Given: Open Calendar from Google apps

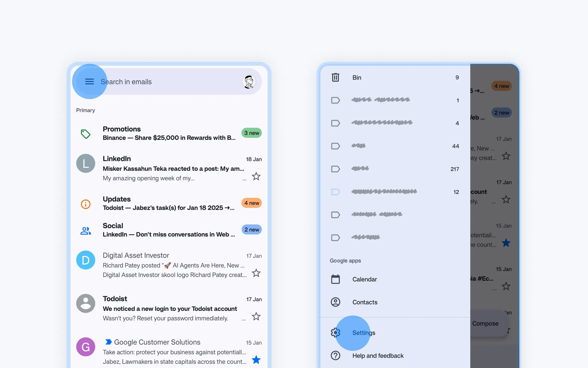Looking at the screenshot, I should tap(394, 279).
